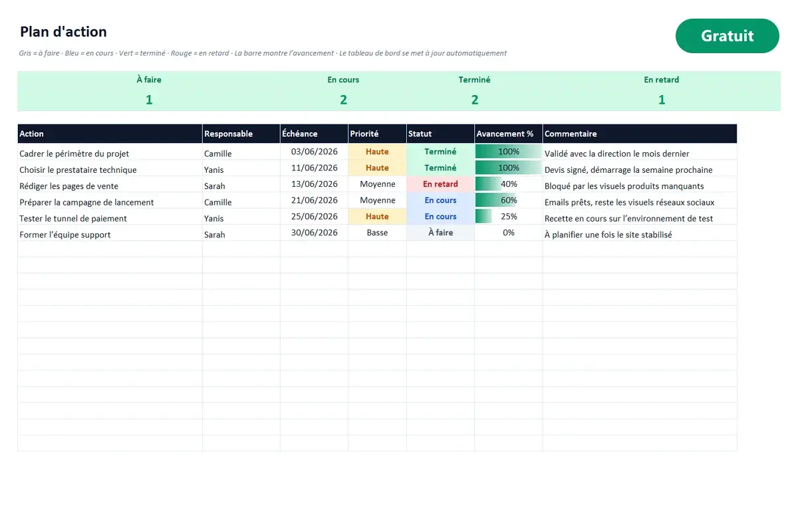
Task: Click Haute priority for Cadrer le périmètre
Action: [x=377, y=152]
